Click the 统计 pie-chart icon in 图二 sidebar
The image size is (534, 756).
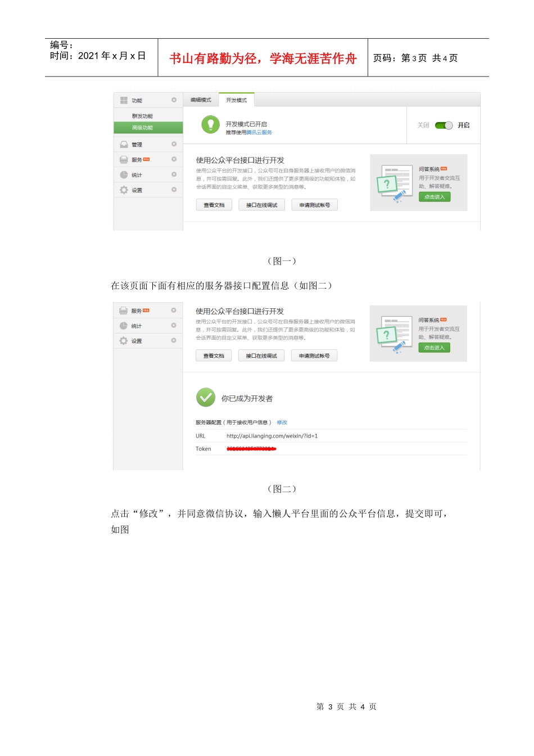(124, 326)
